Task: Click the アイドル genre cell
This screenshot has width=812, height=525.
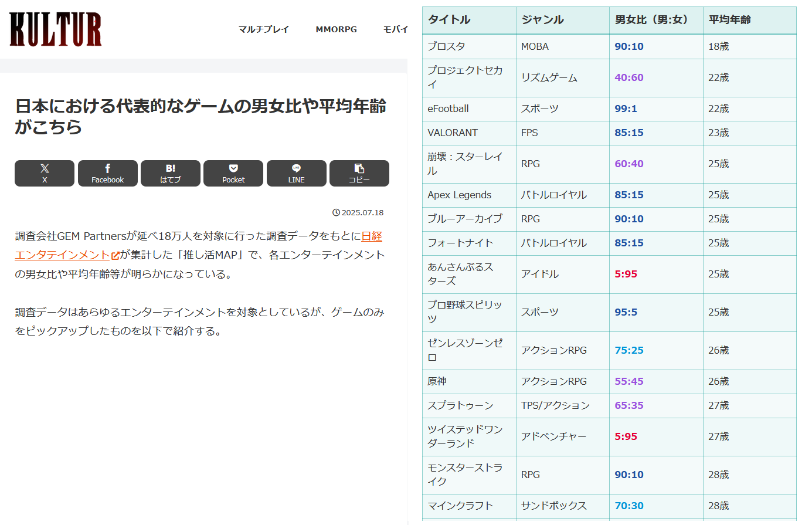Action: [563, 274]
